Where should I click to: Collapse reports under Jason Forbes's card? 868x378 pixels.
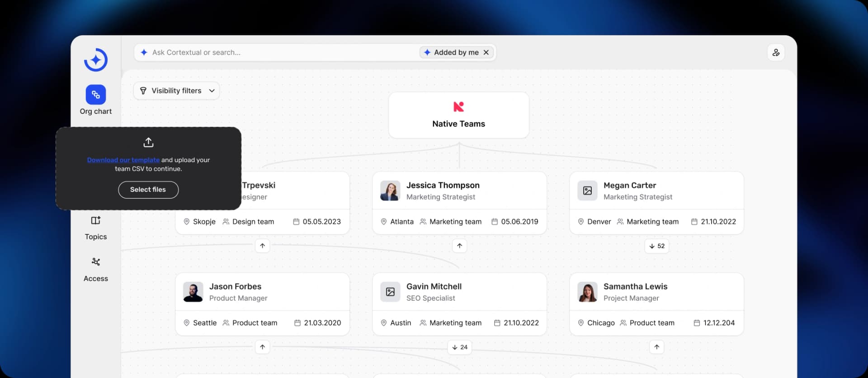263,347
